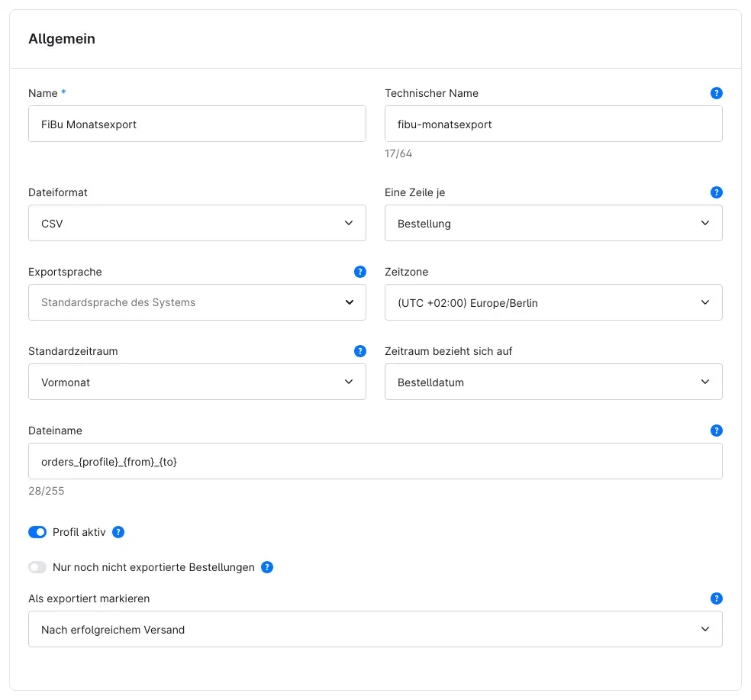The image size is (751, 700).
Task: Click help icon beside Nur noch nicht exportierte Bestellungen
Action: pos(267,567)
